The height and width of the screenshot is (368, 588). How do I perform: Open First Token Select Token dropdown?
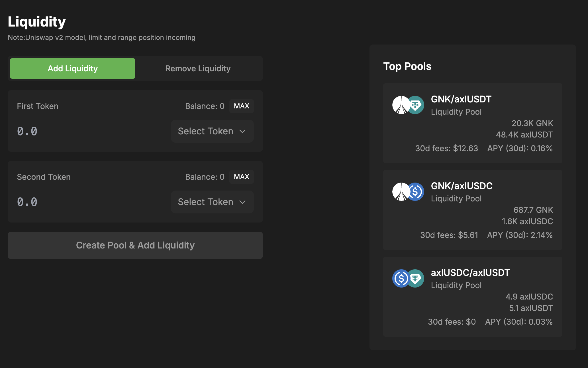point(212,131)
